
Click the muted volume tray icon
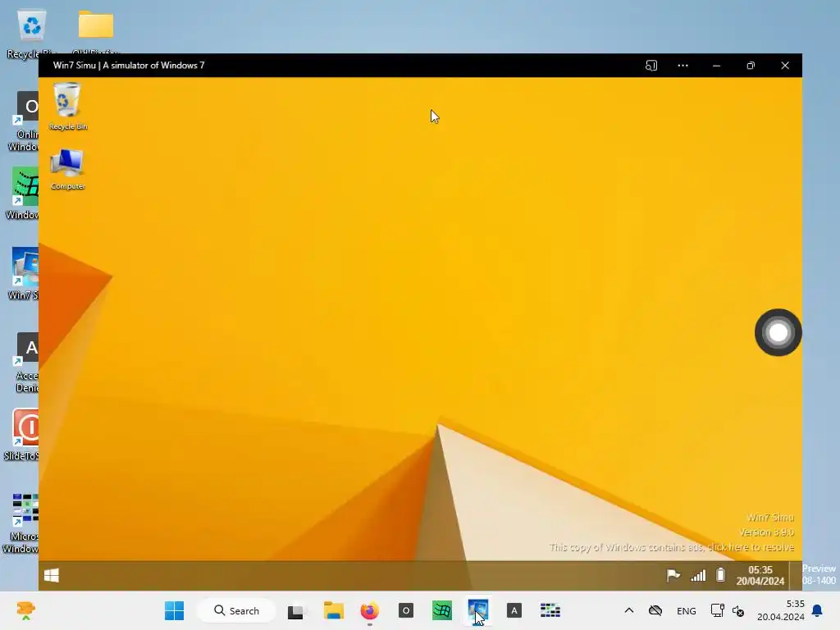click(x=738, y=611)
